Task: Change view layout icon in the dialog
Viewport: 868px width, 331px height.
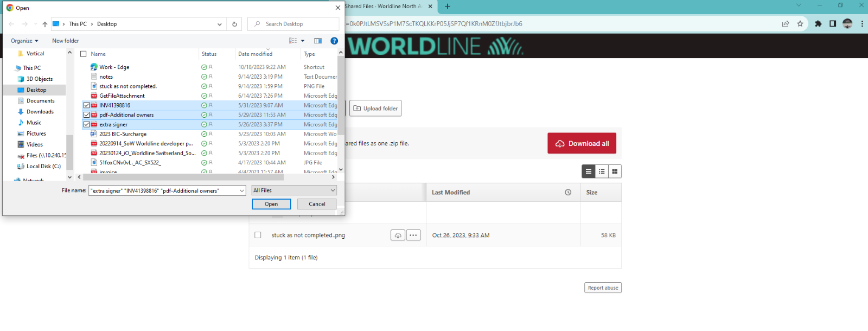Action: coord(293,41)
